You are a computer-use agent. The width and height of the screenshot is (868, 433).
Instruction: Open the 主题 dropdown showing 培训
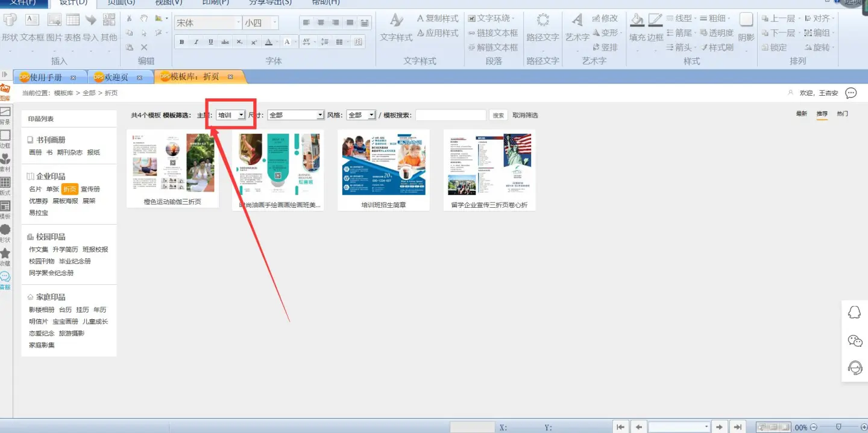(231, 115)
